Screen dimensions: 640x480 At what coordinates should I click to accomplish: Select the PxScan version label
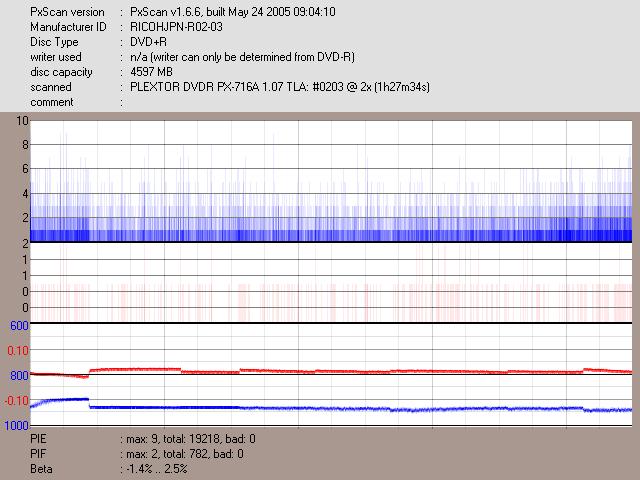tap(67, 12)
